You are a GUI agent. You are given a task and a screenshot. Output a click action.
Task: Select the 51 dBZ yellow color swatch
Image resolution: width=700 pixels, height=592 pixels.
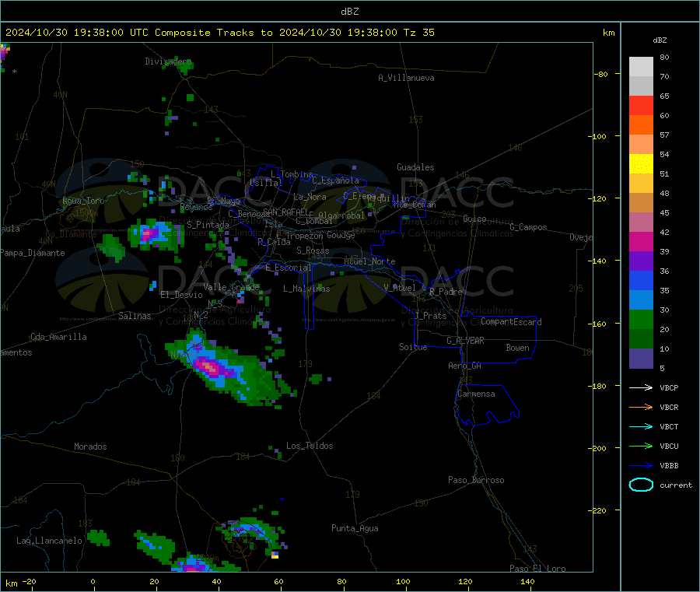tap(641, 164)
